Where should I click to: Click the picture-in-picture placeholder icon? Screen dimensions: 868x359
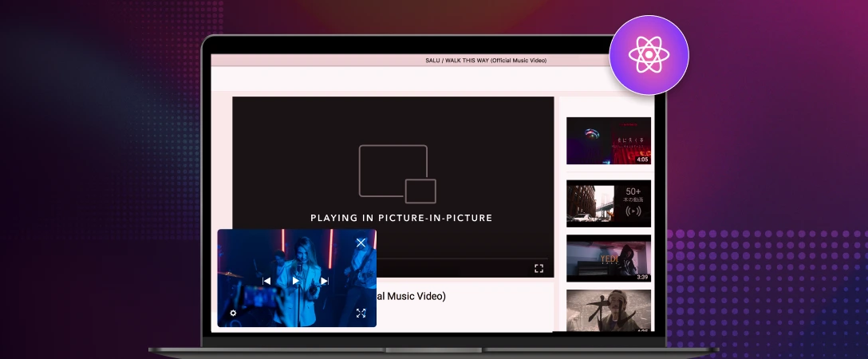click(397, 174)
